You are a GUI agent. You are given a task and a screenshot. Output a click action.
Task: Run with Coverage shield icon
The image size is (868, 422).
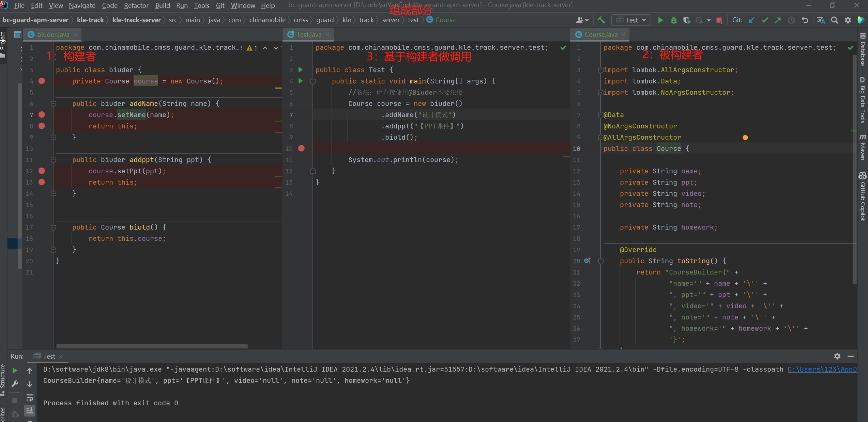point(686,20)
